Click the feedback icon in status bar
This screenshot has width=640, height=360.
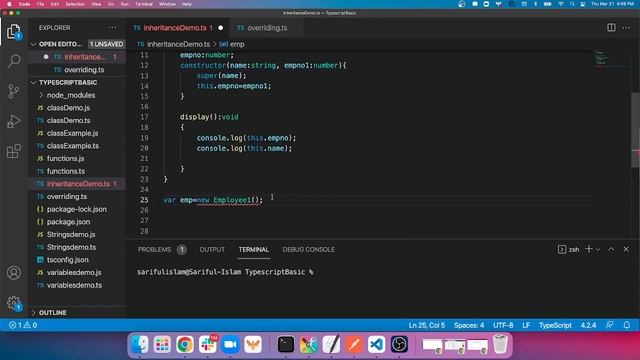[609, 325]
